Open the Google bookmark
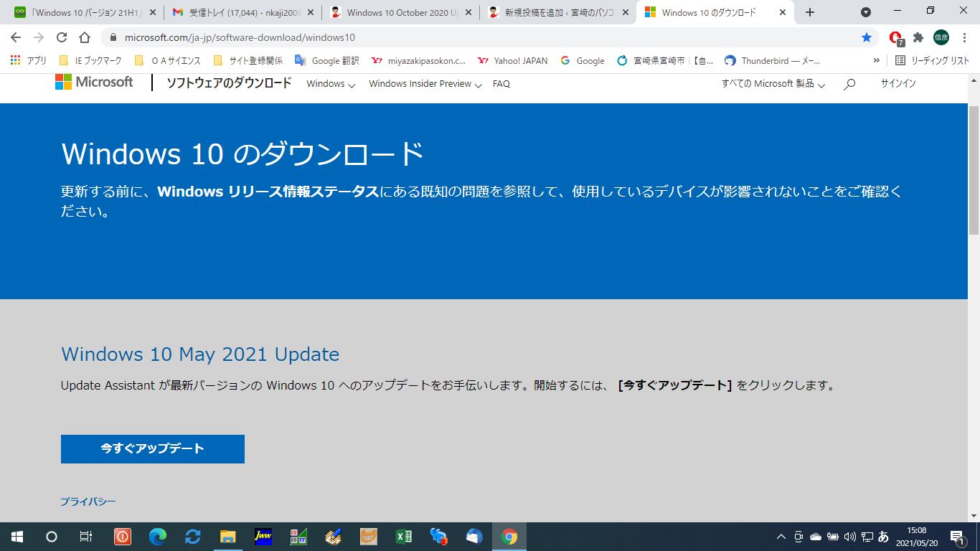This screenshot has width=980, height=551. (583, 61)
